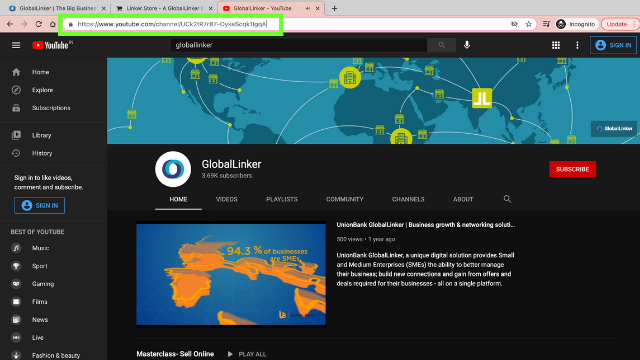Play the featured UnionBank video thumbnail
This screenshot has width=640, height=360.
pyautogui.click(x=231, y=274)
